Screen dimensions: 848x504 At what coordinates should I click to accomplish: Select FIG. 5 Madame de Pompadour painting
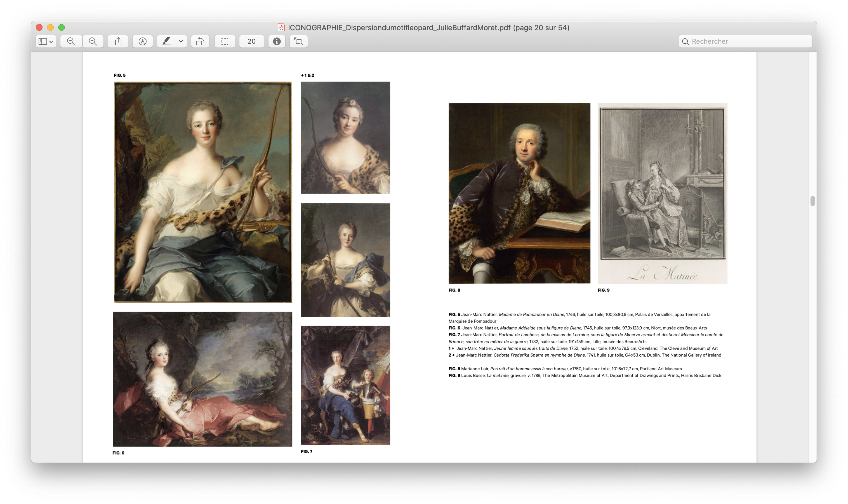[x=203, y=192]
